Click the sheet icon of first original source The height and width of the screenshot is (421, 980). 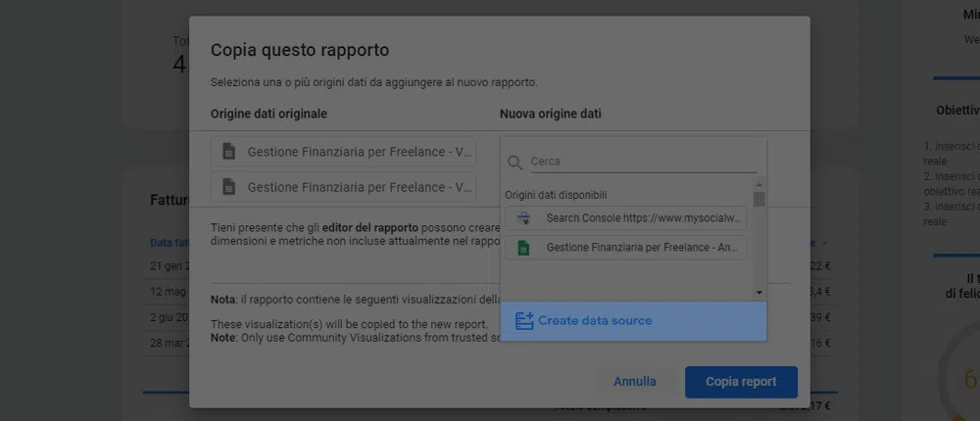[228, 152]
